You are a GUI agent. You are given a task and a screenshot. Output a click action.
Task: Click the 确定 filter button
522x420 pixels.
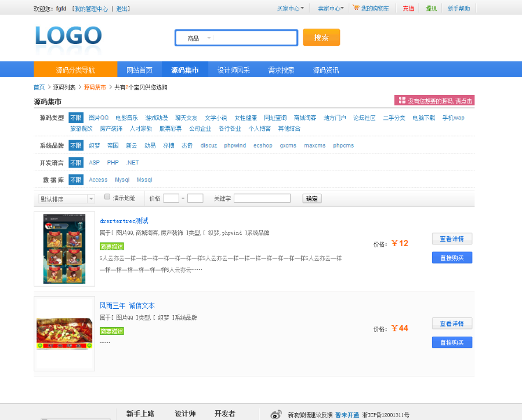(311, 199)
